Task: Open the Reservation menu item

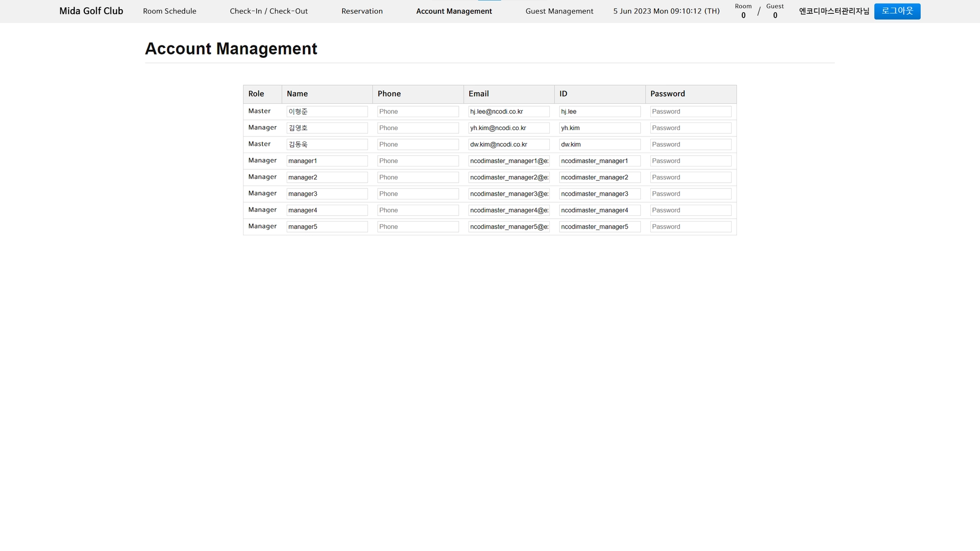Action: tap(362, 11)
